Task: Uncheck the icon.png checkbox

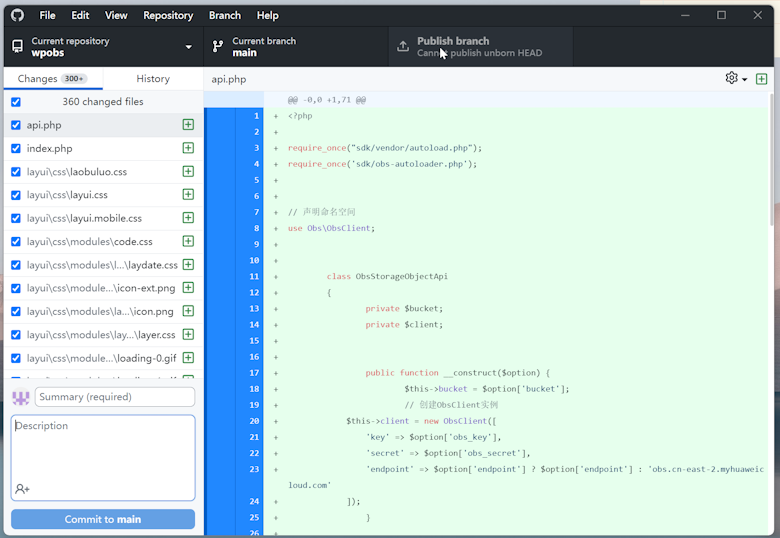Action: pos(16,312)
